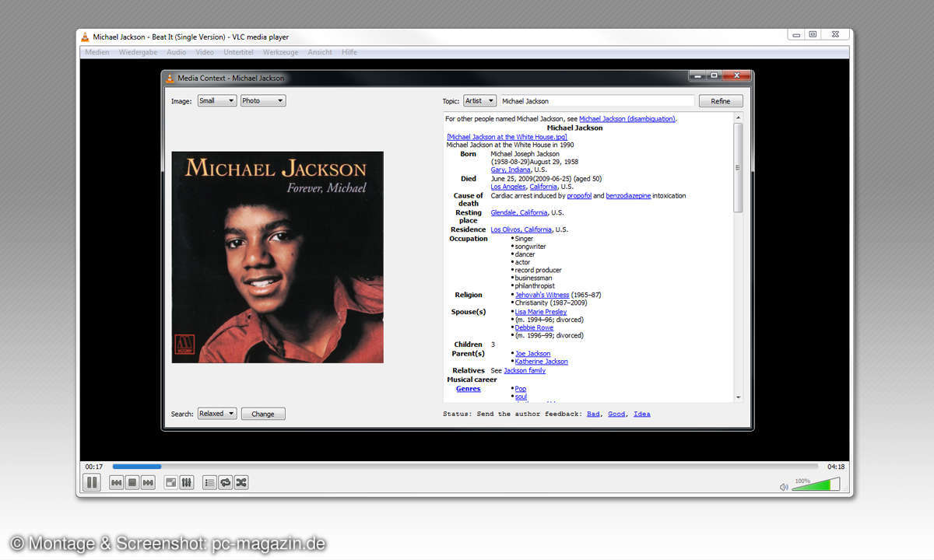The image size is (934, 560).
Task: Follow the Debbie Rowe link
Action: (x=534, y=328)
